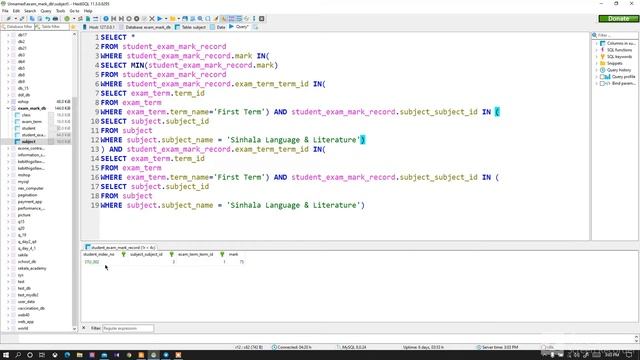Image resolution: width=640 pixels, height=360 pixels.
Task: Expand the eshop database node
Action: [8, 102]
